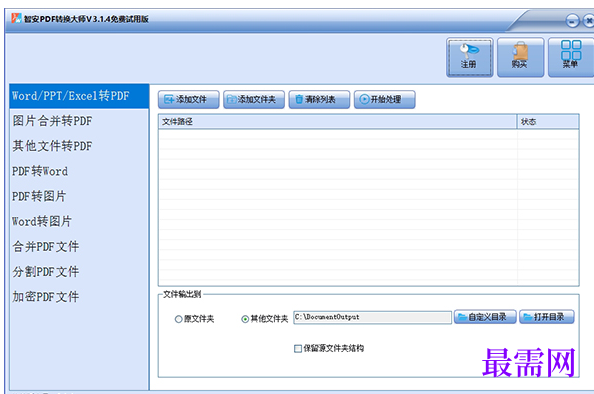Select 分割PDF文件 option
The image size is (594, 394).
pyautogui.click(x=79, y=272)
